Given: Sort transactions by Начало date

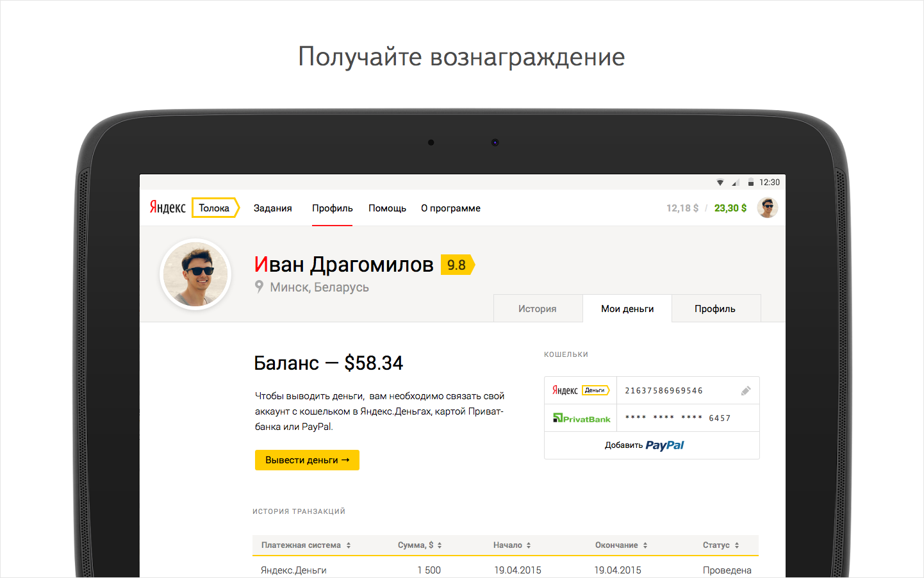Looking at the screenshot, I should click(x=512, y=545).
